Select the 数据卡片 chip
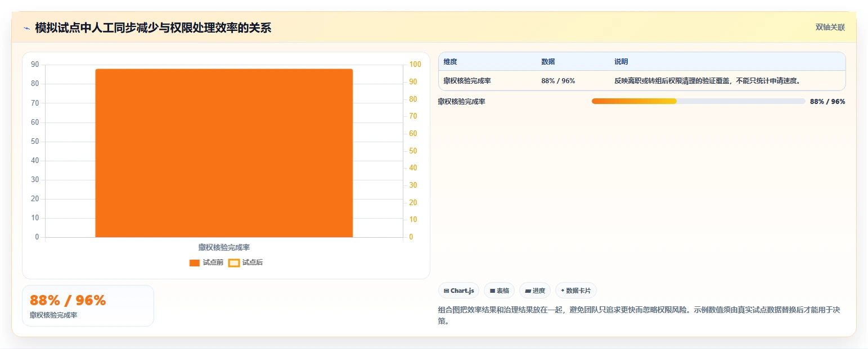Viewport: 868px width, 349px height. click(x=575, y=291)
